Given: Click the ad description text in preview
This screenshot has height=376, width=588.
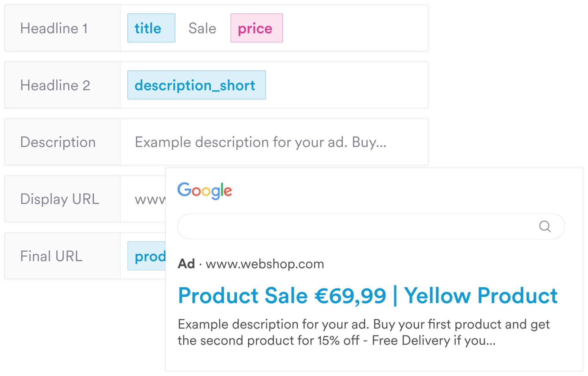Looking at the screenshot, I should [364, 333].
